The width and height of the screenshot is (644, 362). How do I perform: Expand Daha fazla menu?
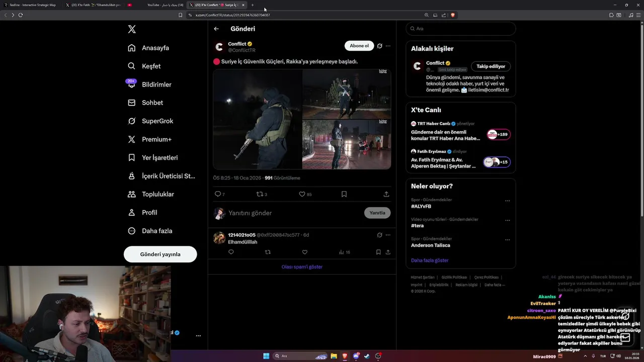(x=150, y=231)
